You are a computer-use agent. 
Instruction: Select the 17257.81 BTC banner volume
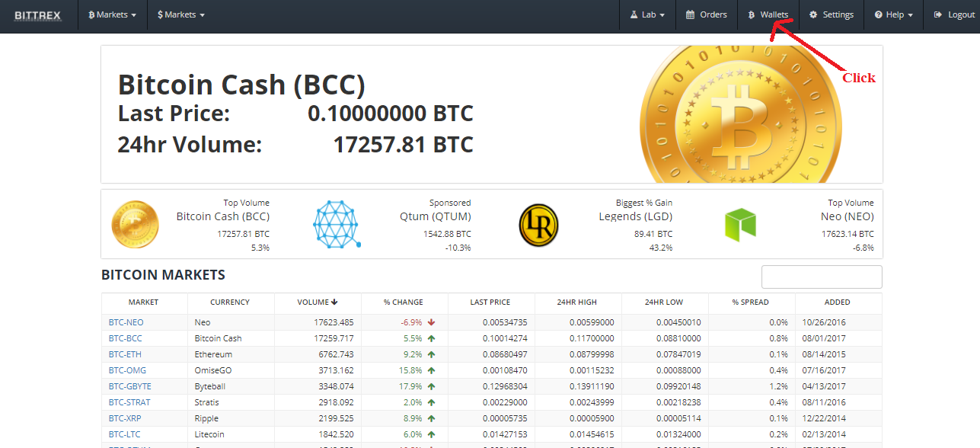403,144
